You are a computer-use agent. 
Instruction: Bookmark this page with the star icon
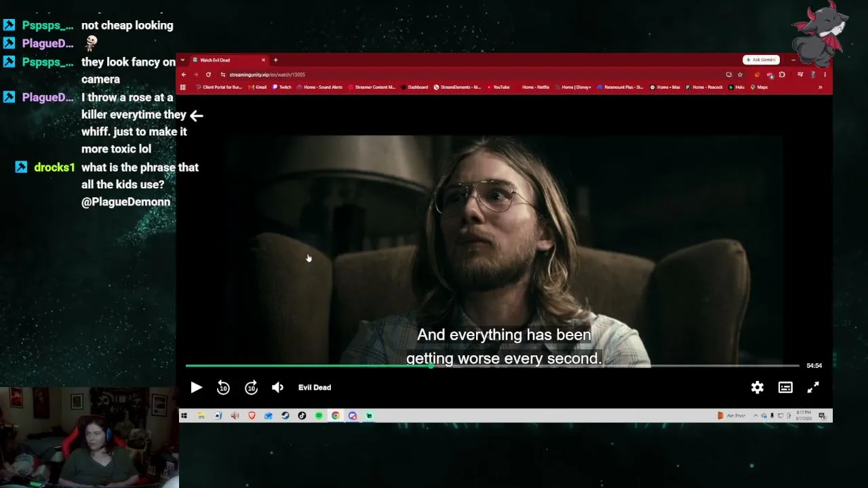(740, 75)
